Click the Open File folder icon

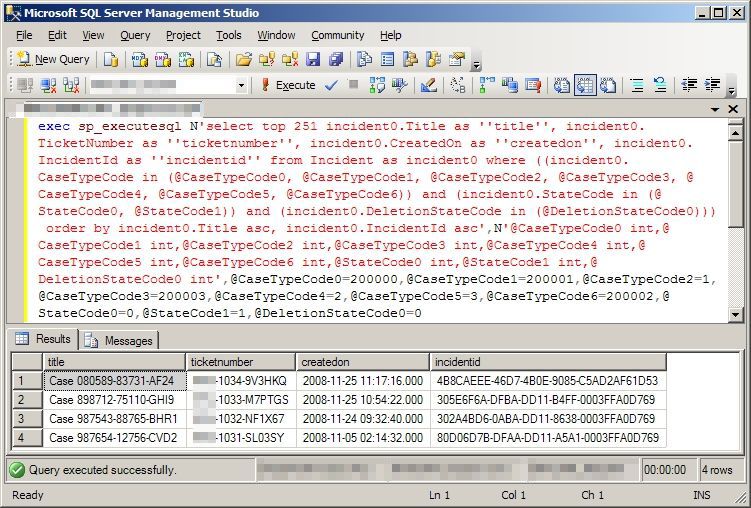[x=243, y=59]
